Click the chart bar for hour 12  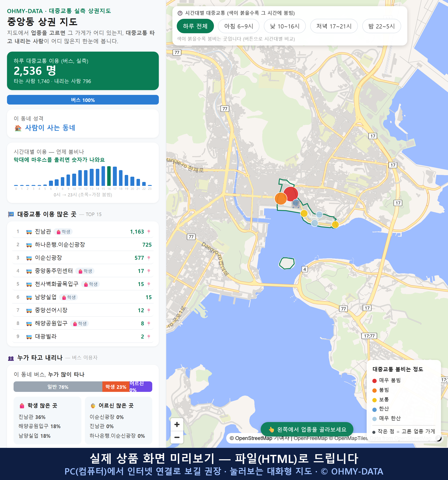click(86, 178)
